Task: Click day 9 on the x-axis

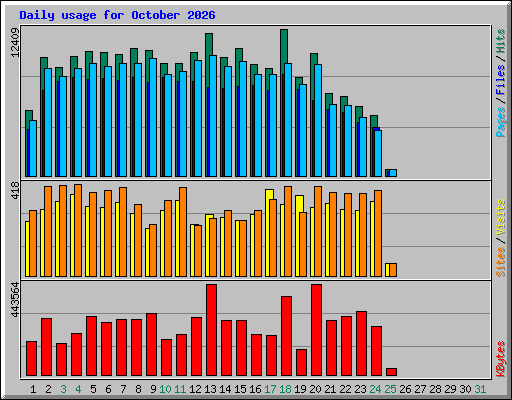Action: coord(153,389)
